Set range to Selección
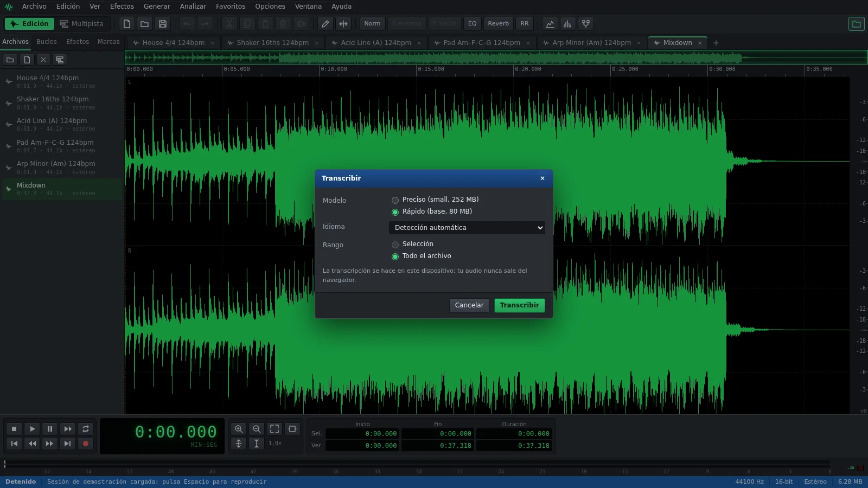 pyautogui.click(x=395, y=245)
